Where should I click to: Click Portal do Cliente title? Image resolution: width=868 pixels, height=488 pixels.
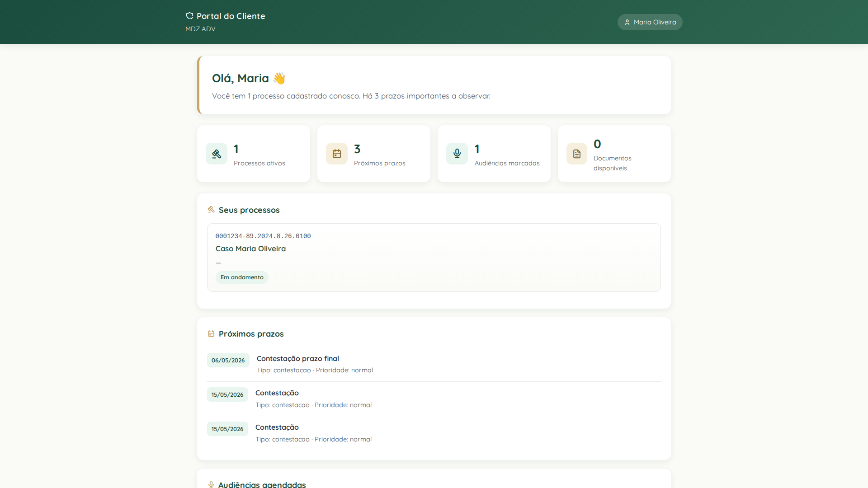[231, 16]
